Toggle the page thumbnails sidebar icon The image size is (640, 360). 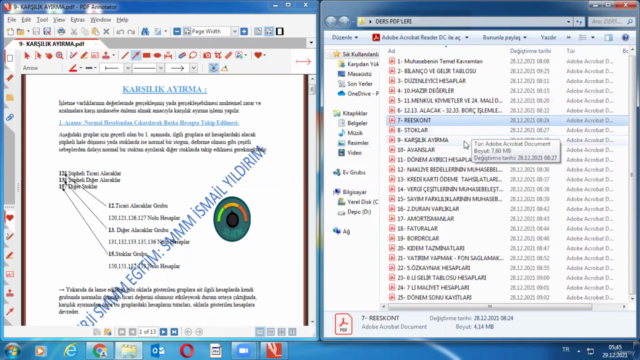(10, 58)
